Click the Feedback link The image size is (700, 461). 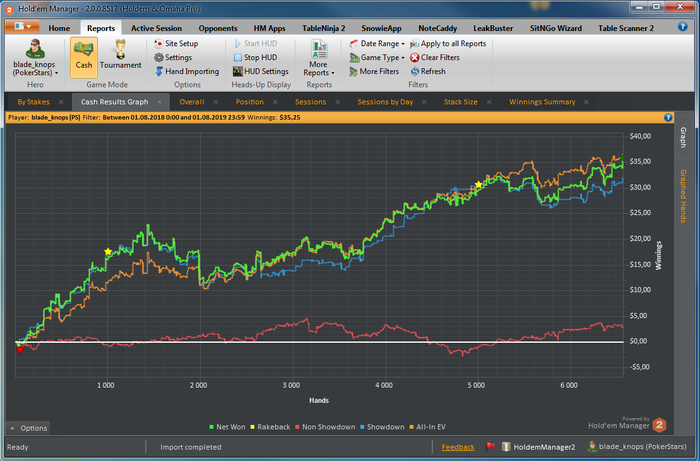click(x=458, y=447)
